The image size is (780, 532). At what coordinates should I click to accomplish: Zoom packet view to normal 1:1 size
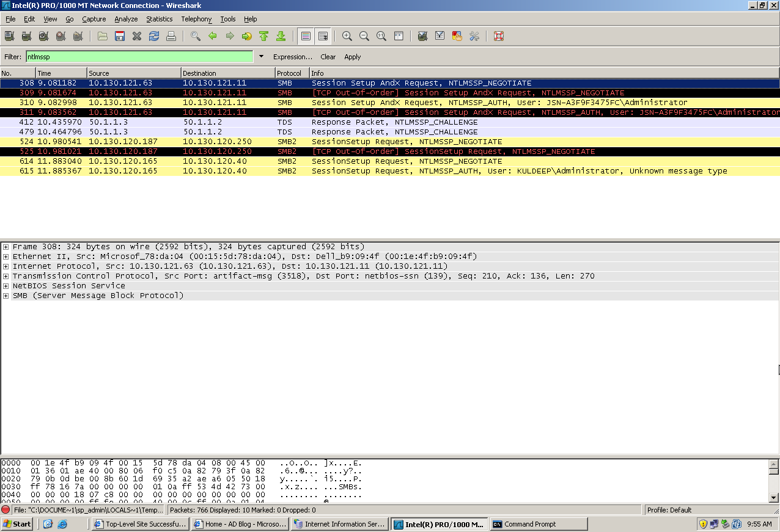coord(381,36)
